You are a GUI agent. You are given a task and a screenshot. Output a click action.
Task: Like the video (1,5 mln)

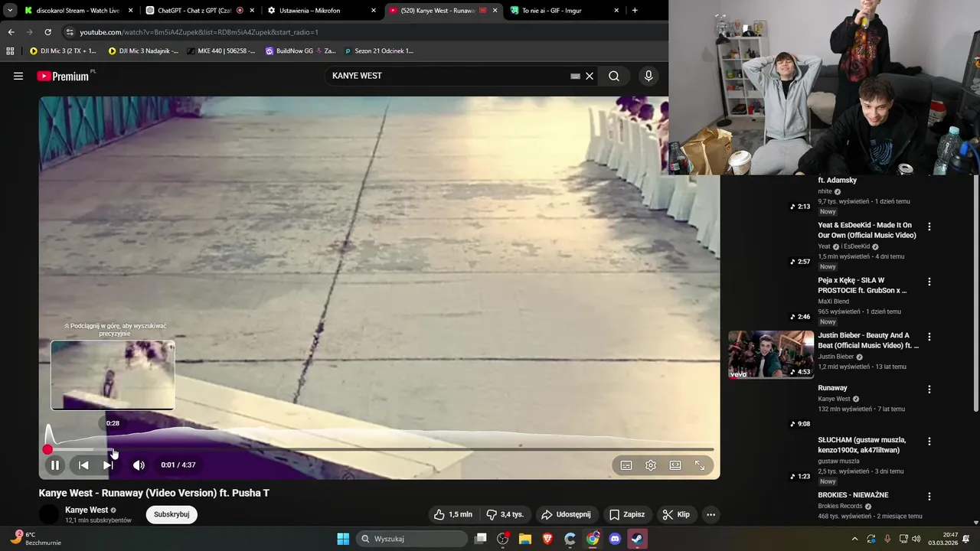coord(452,514)
